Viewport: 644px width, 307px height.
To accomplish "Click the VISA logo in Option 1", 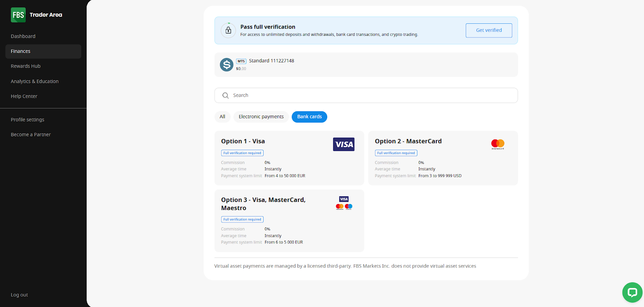I will [344, 144].
